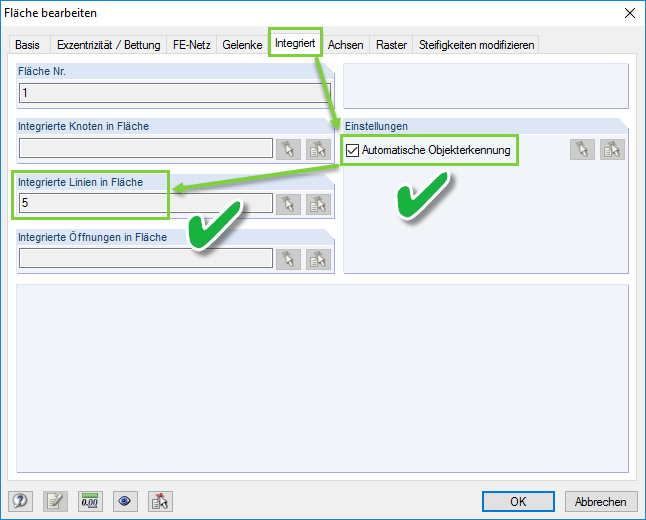Switch to the Achsen tab
This screenshot has height=520, width=646.
coord(346,45)
